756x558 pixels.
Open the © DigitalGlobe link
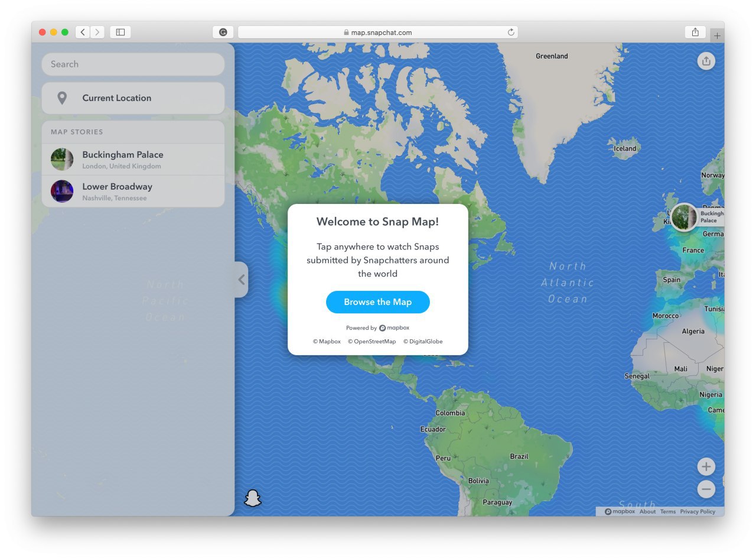(x=423, y=342)
